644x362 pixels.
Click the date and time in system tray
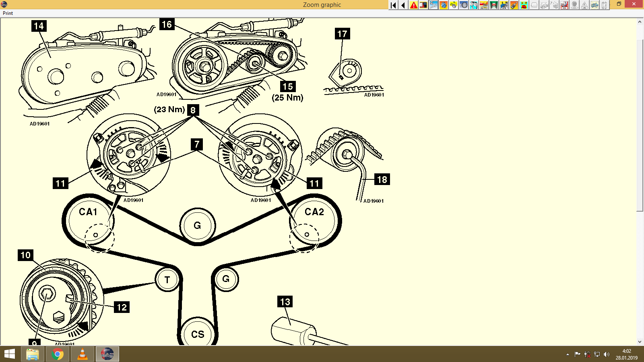pos(626,354)
